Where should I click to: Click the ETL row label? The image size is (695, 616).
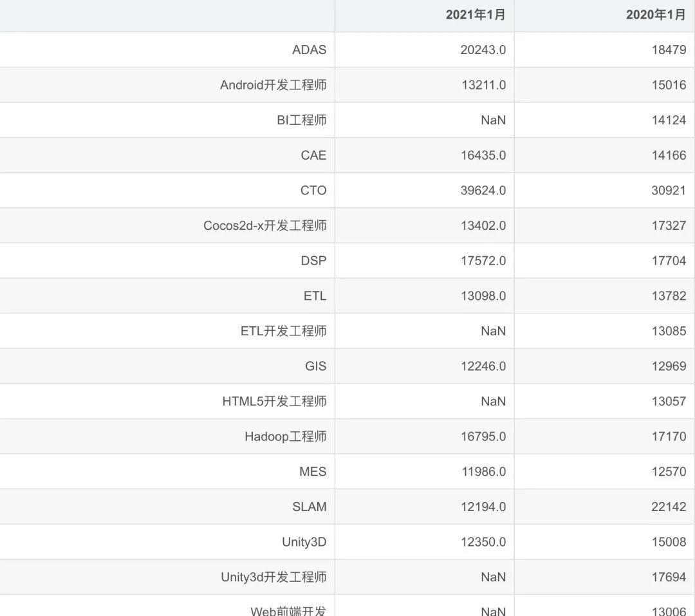(315, 296)
